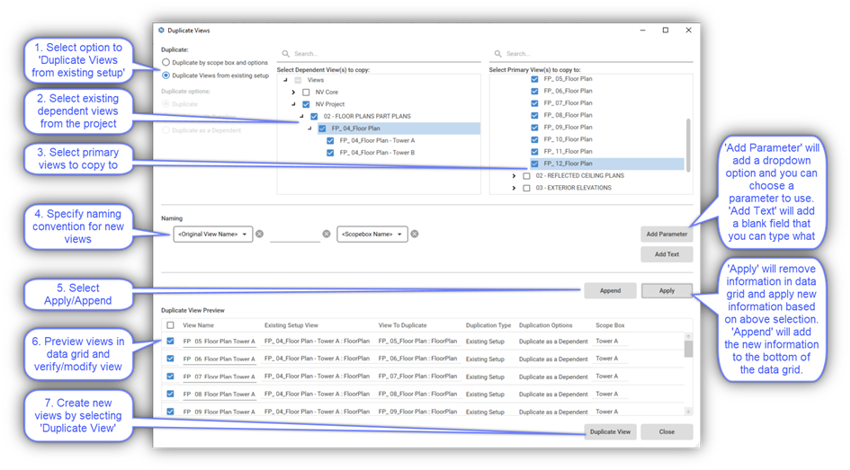850x470 pixels.
Task: Click the Add Parameter button
Action: pos(667,234)
